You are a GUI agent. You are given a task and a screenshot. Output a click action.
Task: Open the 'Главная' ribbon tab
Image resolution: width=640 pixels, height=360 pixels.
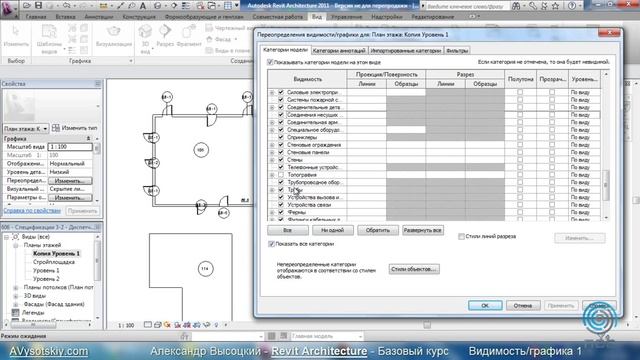(x=36, y=17)
